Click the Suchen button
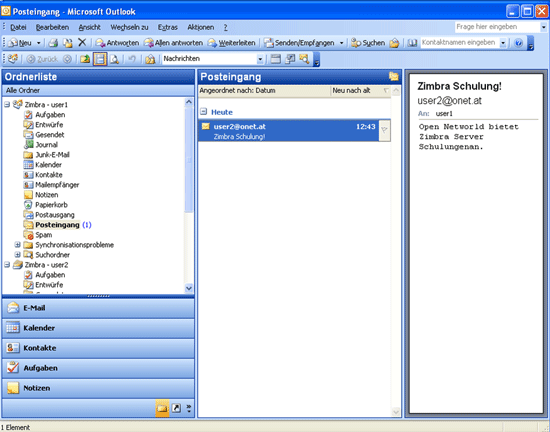 [x=368, y=43]
